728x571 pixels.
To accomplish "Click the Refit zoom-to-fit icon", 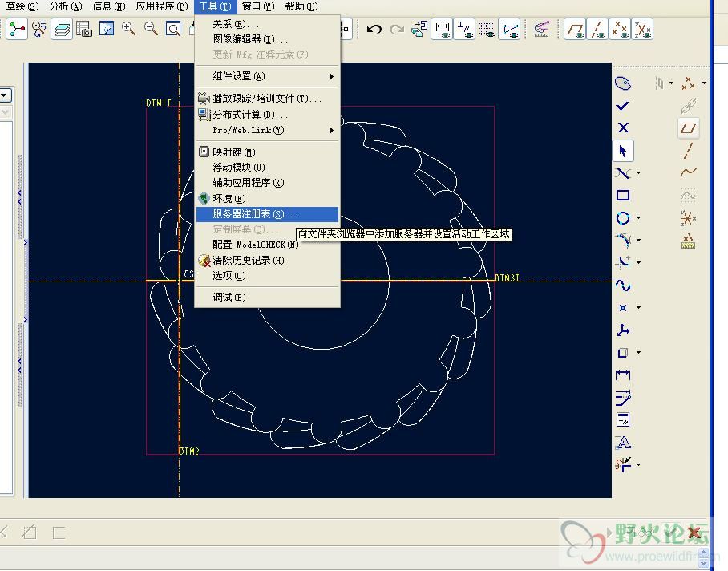I will pyautogui.click(x=173, y=29).
